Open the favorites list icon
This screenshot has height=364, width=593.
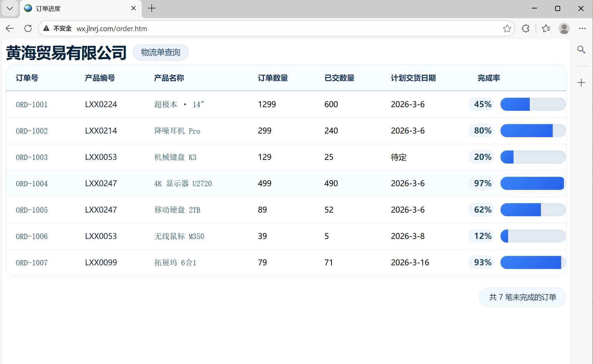[546, 28]
